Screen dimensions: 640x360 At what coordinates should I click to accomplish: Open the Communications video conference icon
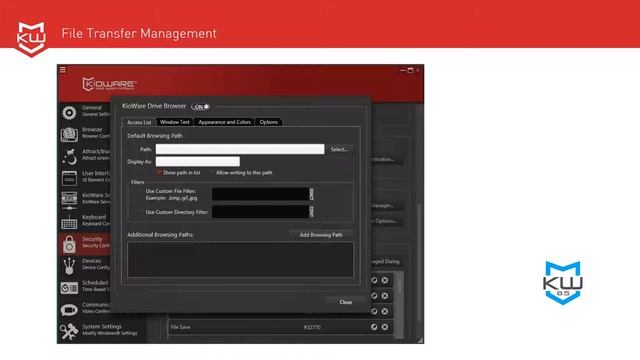(x=69, y=310)
